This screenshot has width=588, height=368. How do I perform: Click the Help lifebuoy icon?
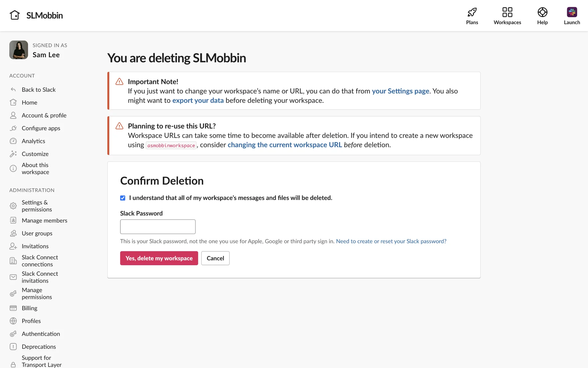pyautogui.click(x=542, y=12)
